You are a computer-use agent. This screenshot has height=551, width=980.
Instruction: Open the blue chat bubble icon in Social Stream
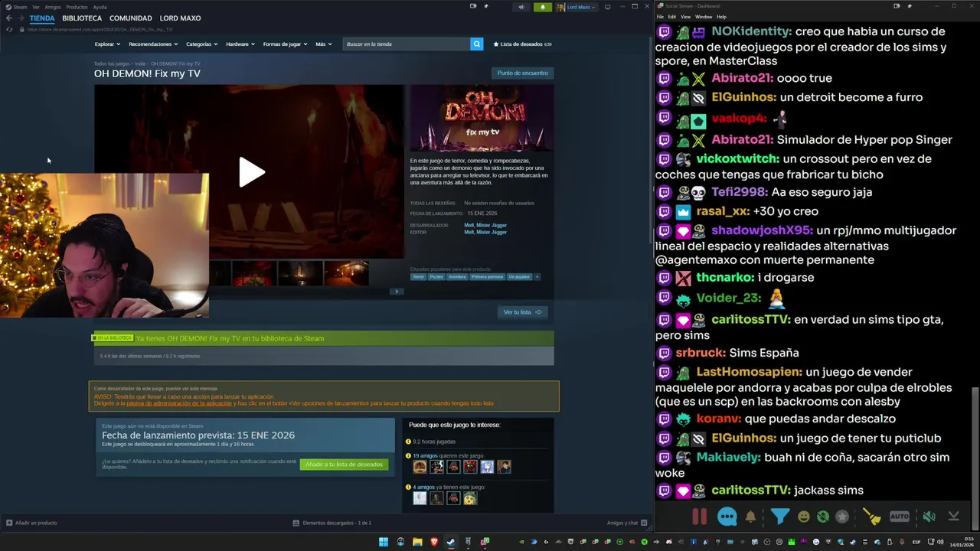pos(727,517)
